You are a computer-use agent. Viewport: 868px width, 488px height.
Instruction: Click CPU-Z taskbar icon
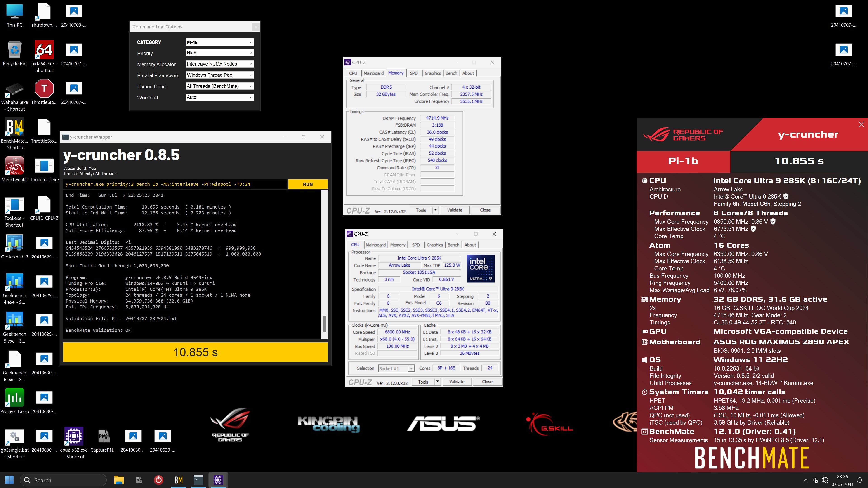point(218,480)
